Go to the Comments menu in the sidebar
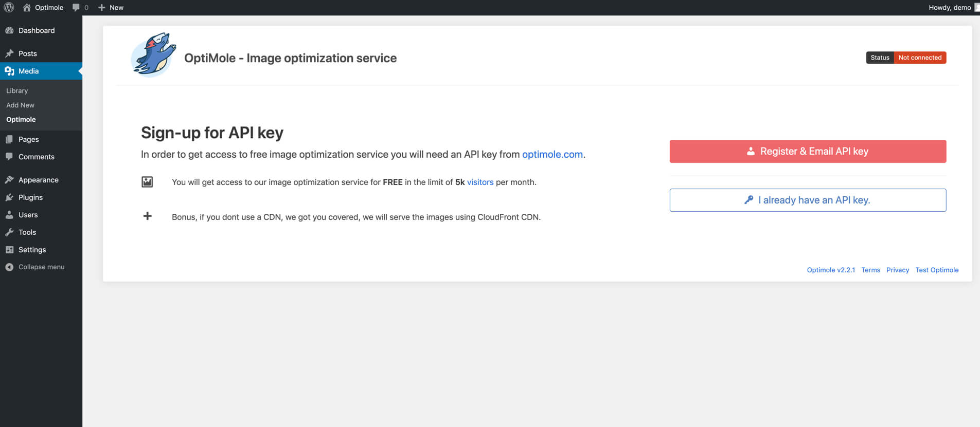 (41, 157)
